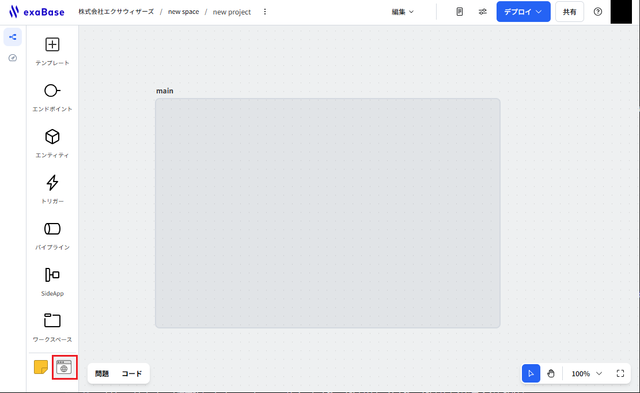Click the web browser frame icon

pos(64,367)
